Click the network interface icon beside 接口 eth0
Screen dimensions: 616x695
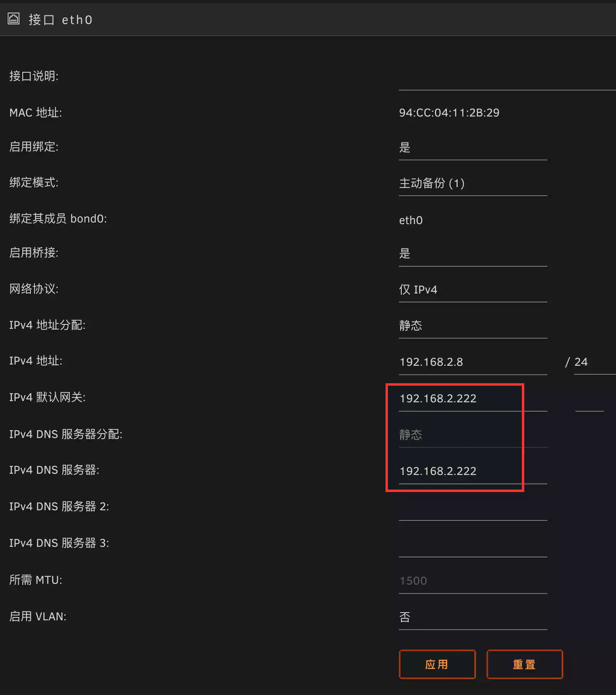13,19
